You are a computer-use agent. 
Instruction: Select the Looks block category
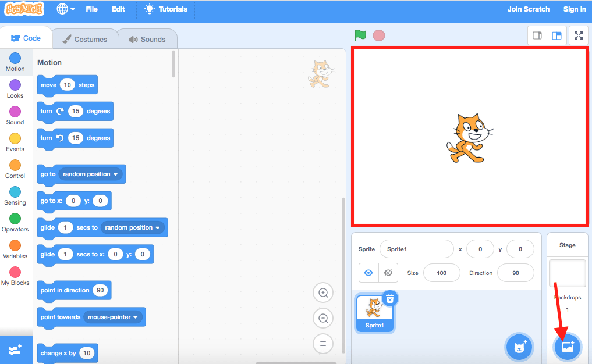click(x=15, y=89)
